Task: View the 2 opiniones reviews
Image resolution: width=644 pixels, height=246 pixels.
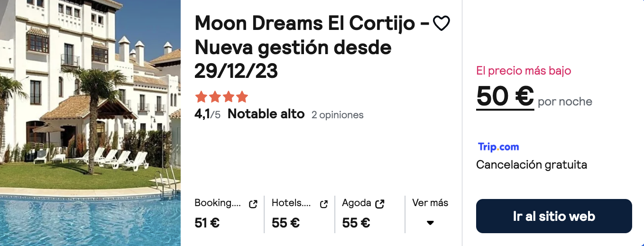Action: pos(338,115)
